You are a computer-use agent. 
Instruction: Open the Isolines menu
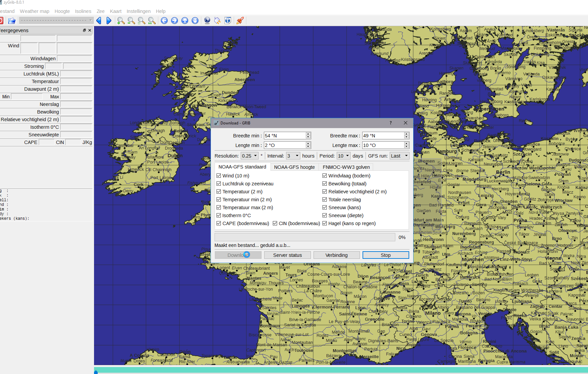coord(83,11)
